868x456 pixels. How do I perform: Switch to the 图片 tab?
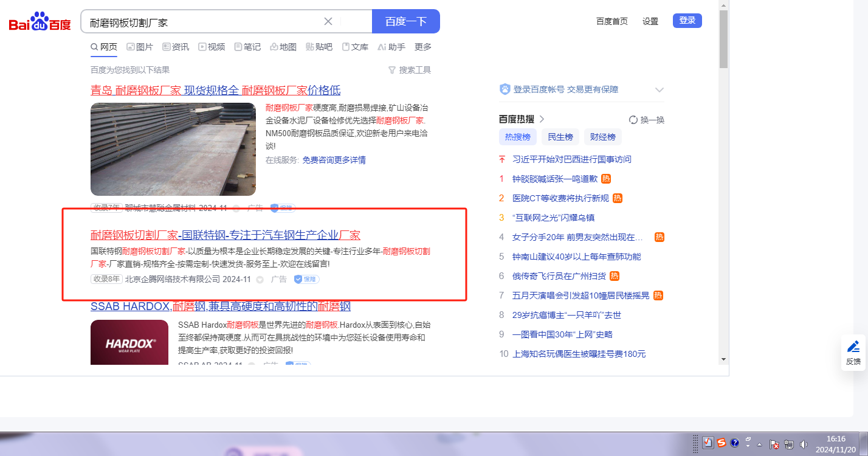pyautogui.click(x=140, y=47)
